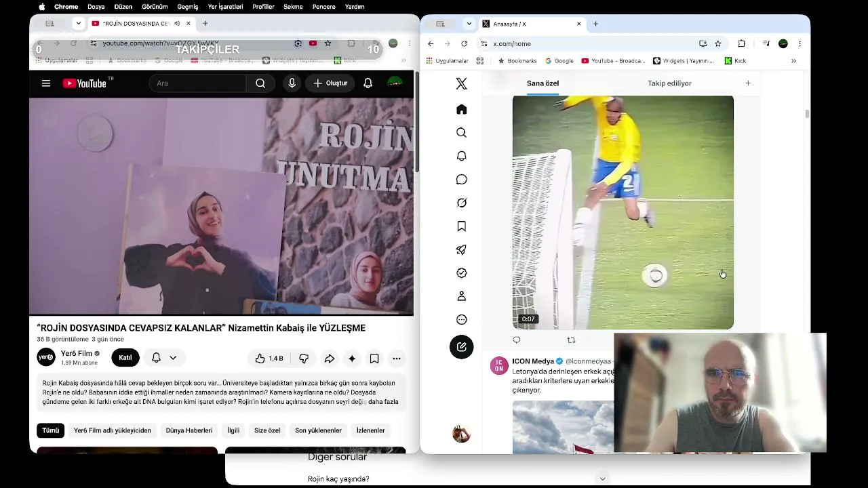Mute the ROJİN DOSYASINDA tab audio icon
This screenshot has height=488, width=868.
click(177, 23)
